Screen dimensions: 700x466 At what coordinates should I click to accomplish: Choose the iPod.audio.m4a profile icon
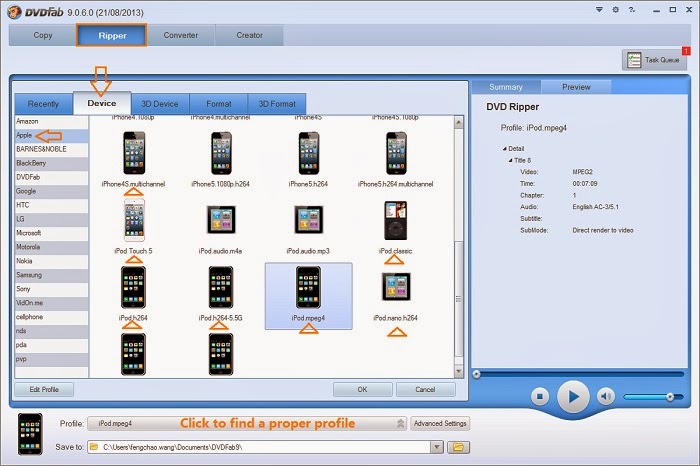point(221,220)
